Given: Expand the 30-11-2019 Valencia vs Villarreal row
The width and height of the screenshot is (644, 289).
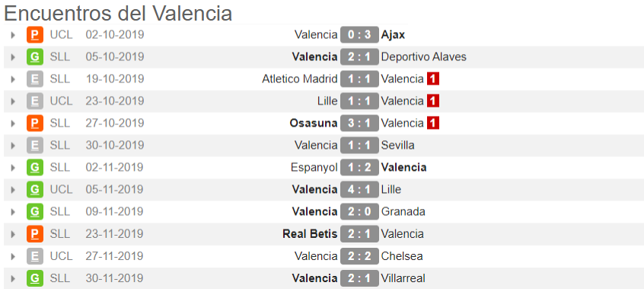Looking at the screenshot, I should (x=13, y=279).
